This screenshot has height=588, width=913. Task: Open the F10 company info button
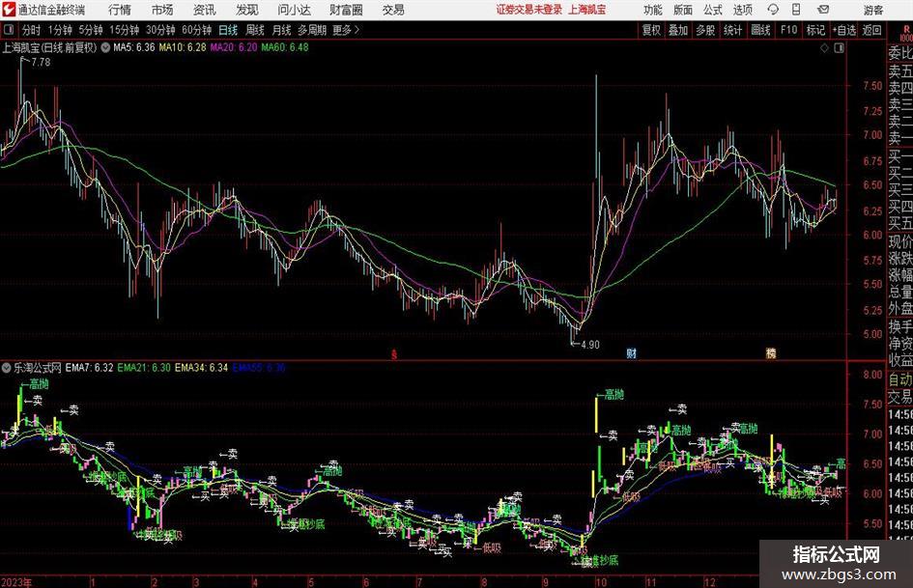point(789,30)
